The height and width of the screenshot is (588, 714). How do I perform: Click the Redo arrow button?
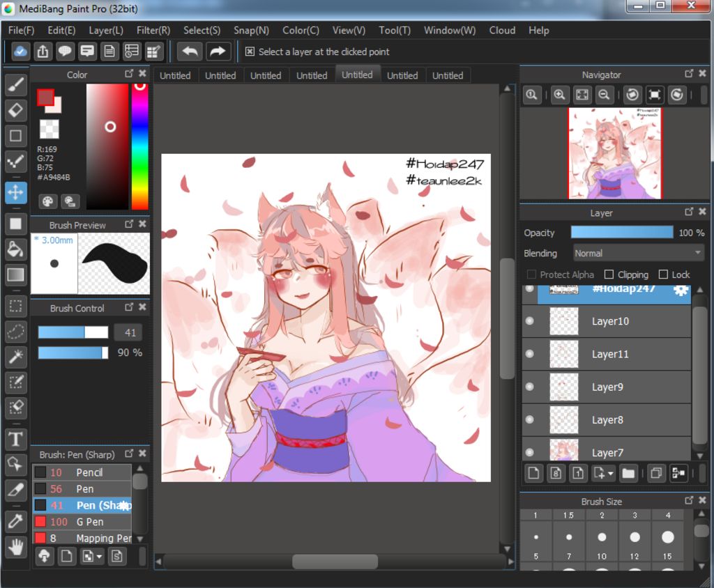218,52
